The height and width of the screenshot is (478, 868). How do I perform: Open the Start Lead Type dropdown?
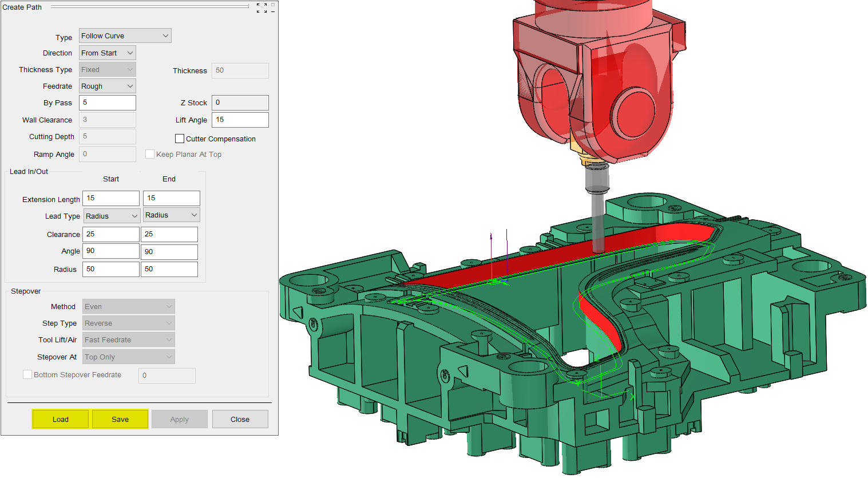pyautogui.click(x=112, y=216)
